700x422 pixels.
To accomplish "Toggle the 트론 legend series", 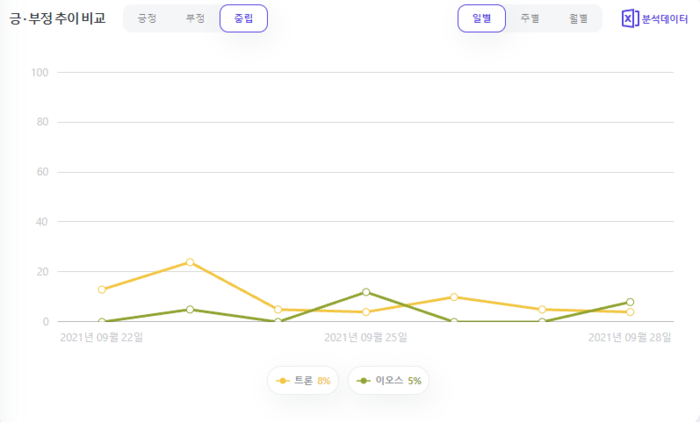I will click(x=303, y=380).
